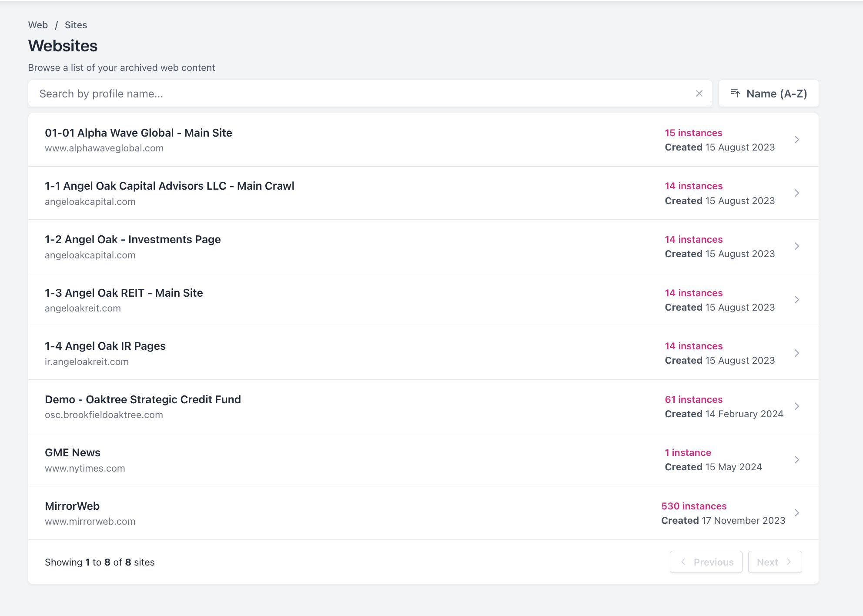Viewport: 863px width, 616px height.
Task: Click Created 17 November 2023 date
Action: click(723, 520)
